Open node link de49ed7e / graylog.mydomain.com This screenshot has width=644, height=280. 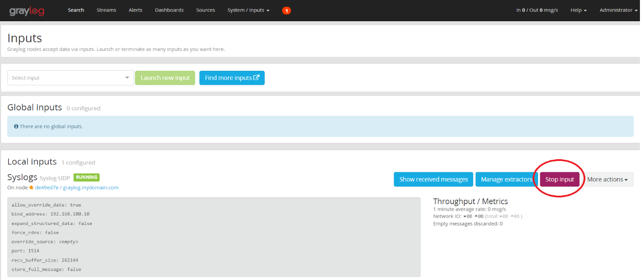coord(77,188)
